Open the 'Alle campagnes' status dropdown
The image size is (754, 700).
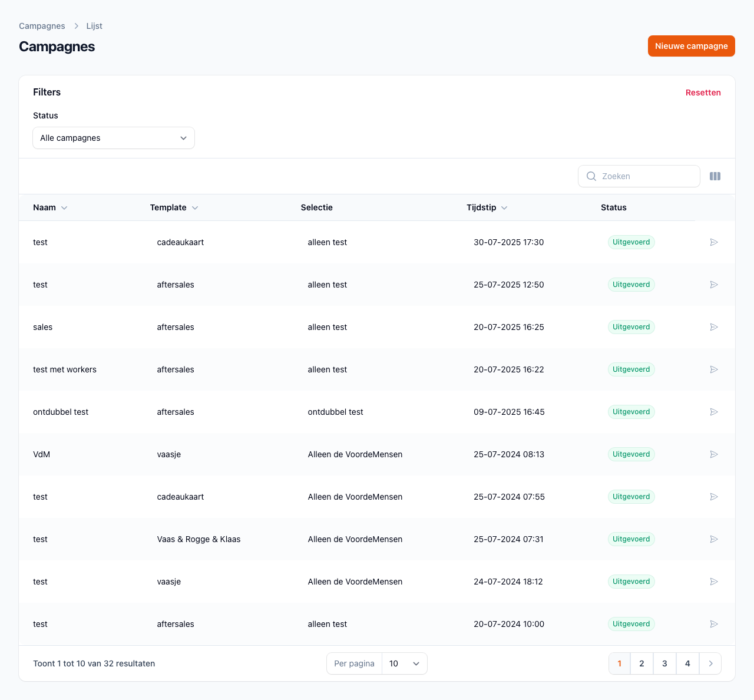coord(114,138)
